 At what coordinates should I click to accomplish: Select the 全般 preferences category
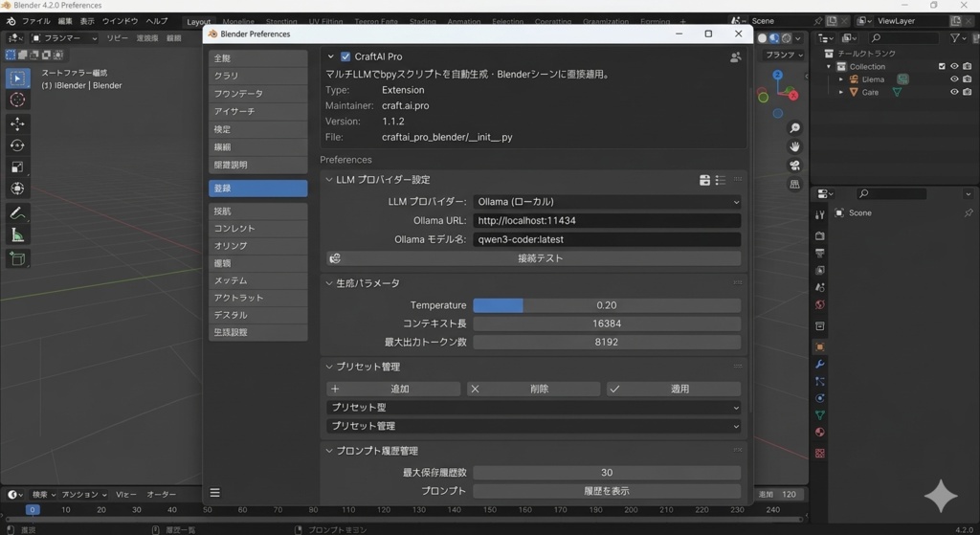[258, 58]
